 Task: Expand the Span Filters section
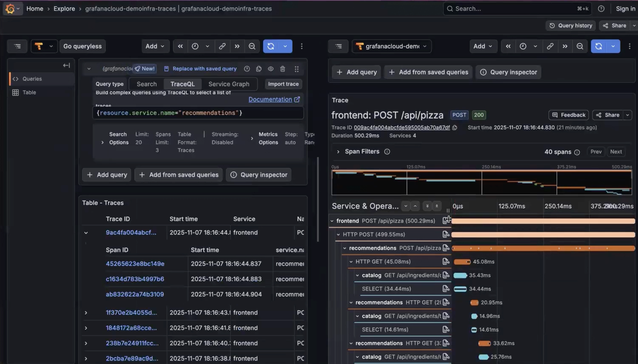click(x=338, y=152)
